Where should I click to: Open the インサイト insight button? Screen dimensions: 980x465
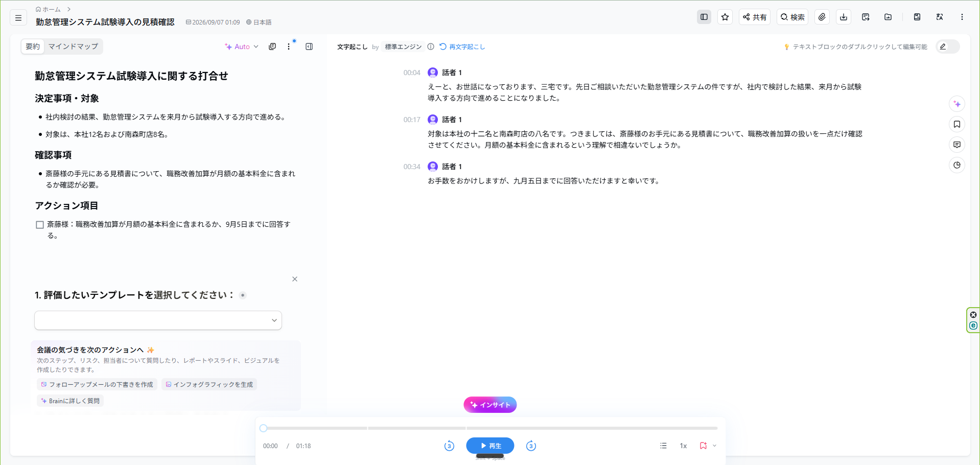(x=490, y=405)
